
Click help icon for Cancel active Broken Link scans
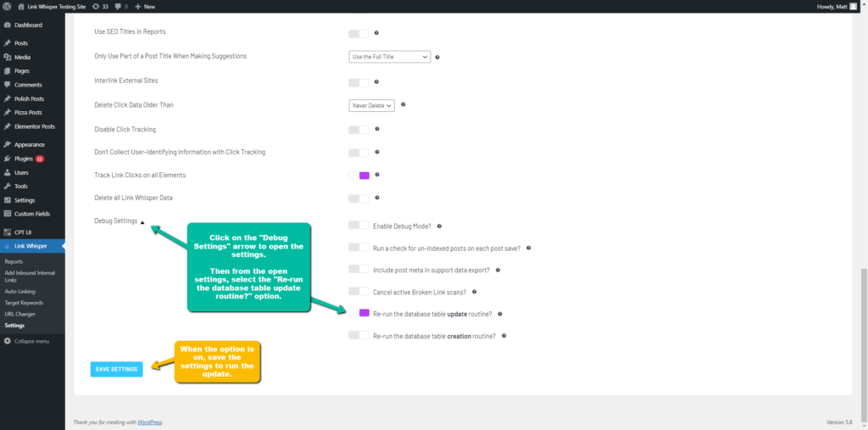pyautogui.click(x=475, y=292)
